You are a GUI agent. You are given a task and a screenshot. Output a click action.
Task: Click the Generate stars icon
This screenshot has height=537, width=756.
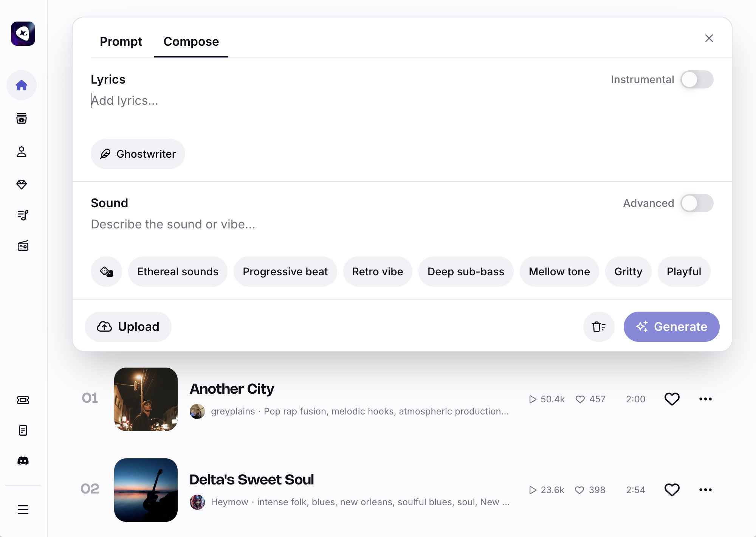[x=642, y=326]
